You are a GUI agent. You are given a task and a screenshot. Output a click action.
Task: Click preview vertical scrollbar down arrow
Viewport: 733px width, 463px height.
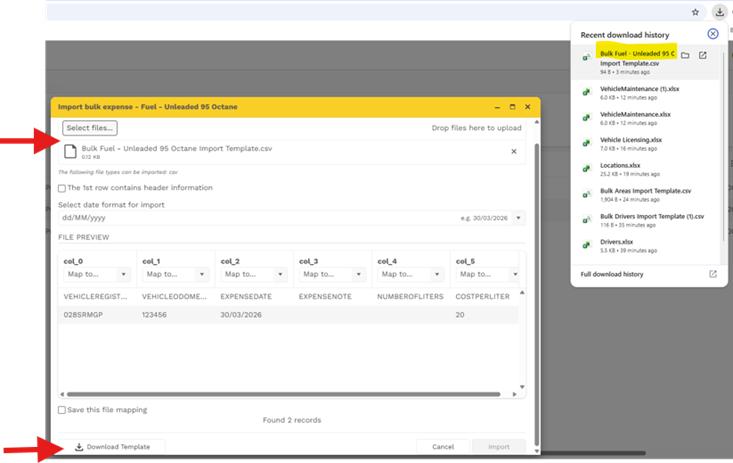tap(522, 387)
